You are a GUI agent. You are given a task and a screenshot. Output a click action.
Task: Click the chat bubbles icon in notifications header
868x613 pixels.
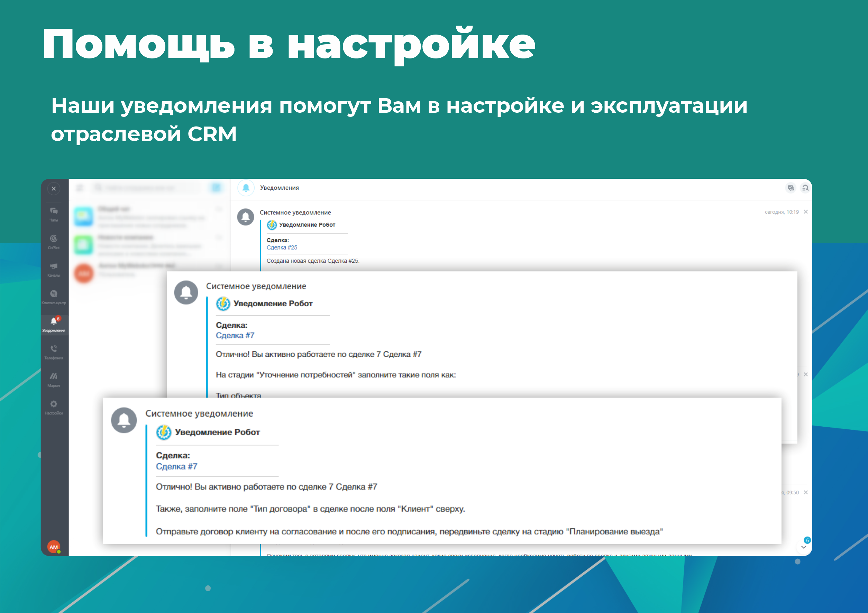click(791, 188)
